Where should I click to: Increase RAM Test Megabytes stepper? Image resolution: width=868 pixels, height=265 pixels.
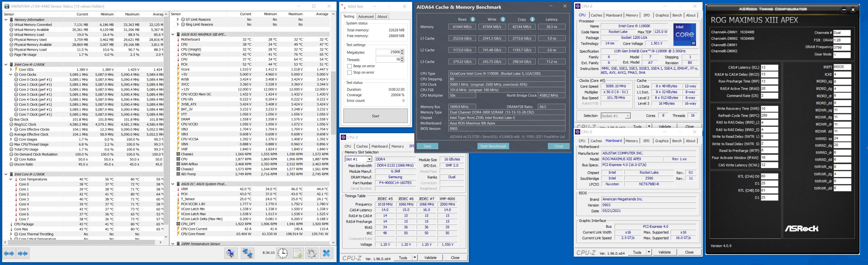(402, 51)
